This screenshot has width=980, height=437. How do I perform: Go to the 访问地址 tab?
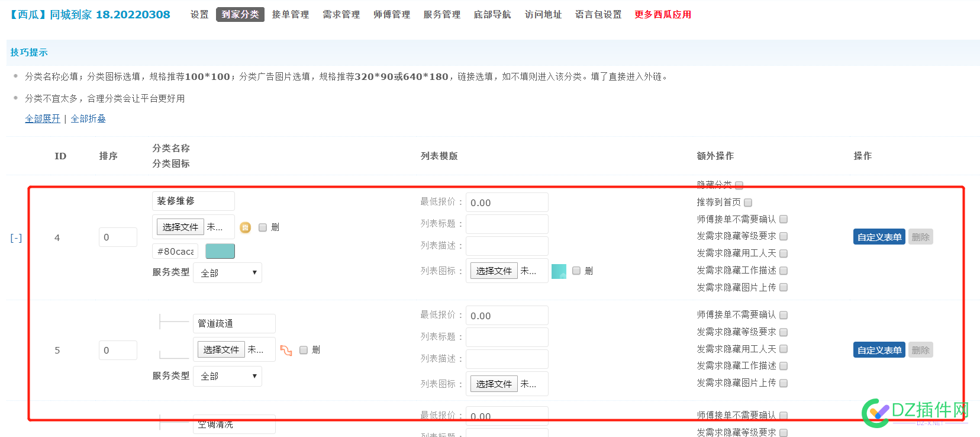pyautogui.click(x=543, y=14)
